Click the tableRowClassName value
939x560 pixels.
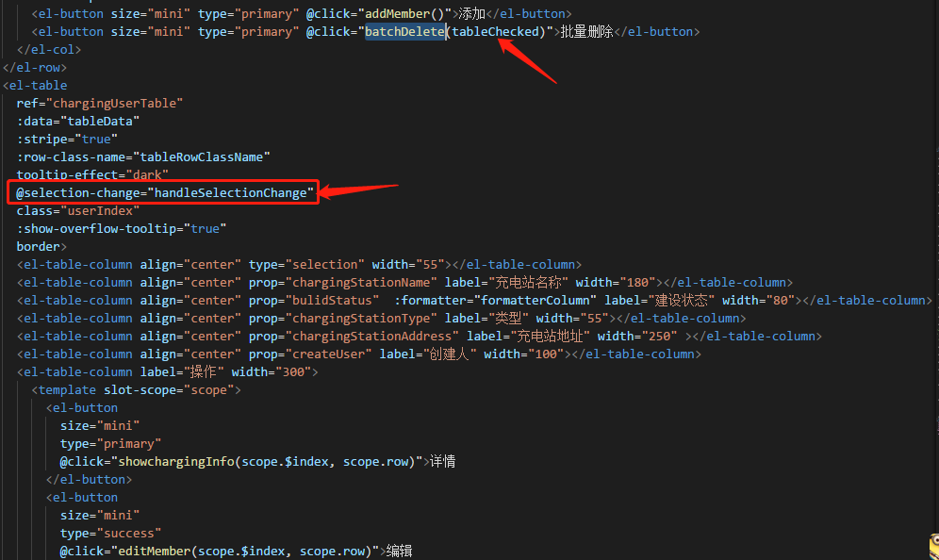[201, 157]
